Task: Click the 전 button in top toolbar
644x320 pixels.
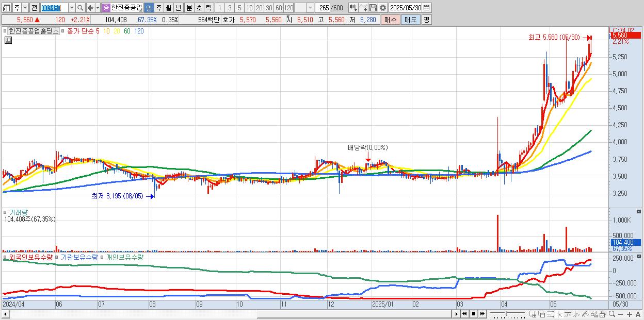Action: coord(34,8)
